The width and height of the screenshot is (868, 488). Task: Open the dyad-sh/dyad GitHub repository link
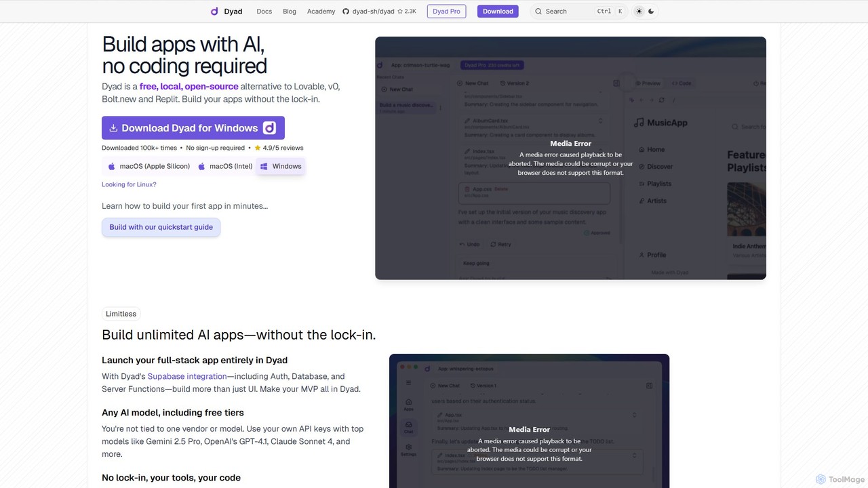tap(379, 12)
